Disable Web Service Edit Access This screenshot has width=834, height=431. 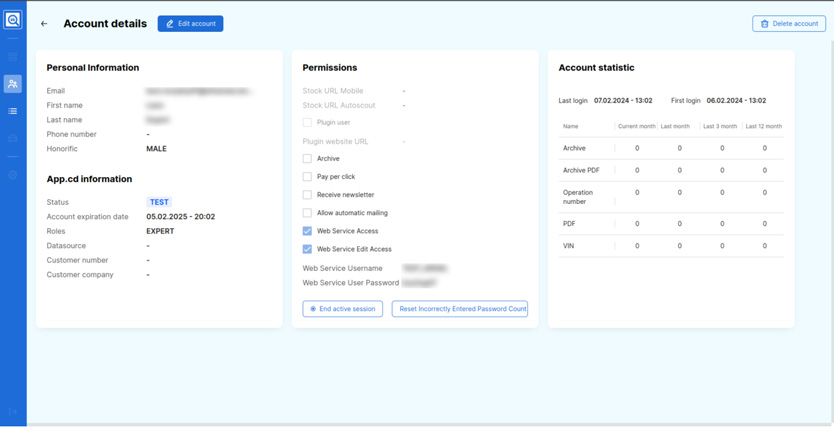(x=308, y=249)
